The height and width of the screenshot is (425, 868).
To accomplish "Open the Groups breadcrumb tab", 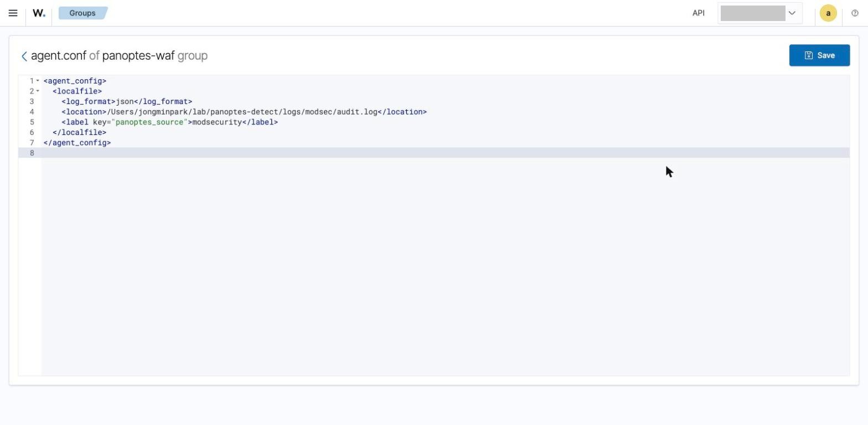I will pos(82,13).
